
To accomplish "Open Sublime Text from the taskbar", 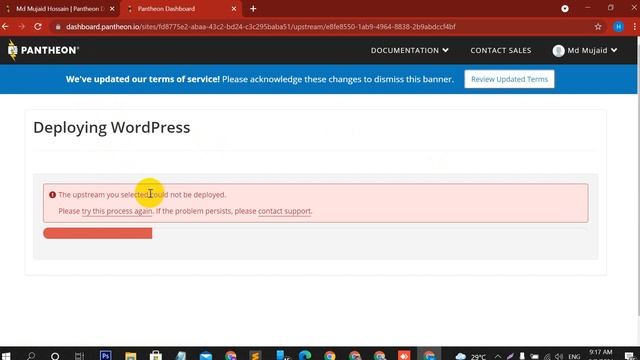I will click(256, 356).
